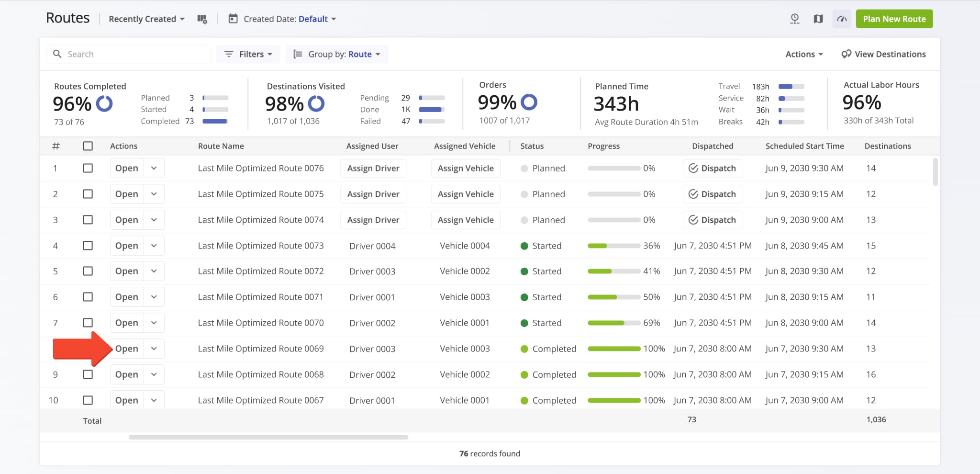This screenshot has width=980, height=474.
Task: Click the horizontal scrollbar below the table
Action: [268, 437]
